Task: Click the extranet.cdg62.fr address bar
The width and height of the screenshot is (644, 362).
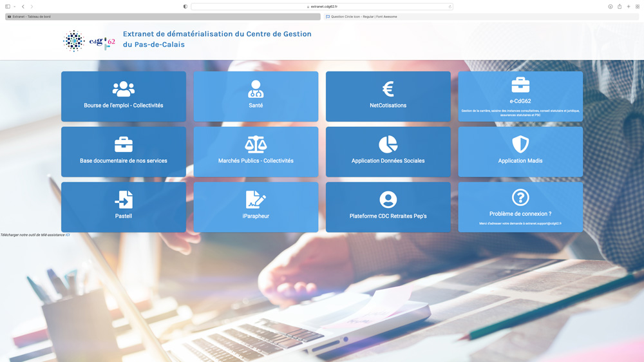Action: 322,6
